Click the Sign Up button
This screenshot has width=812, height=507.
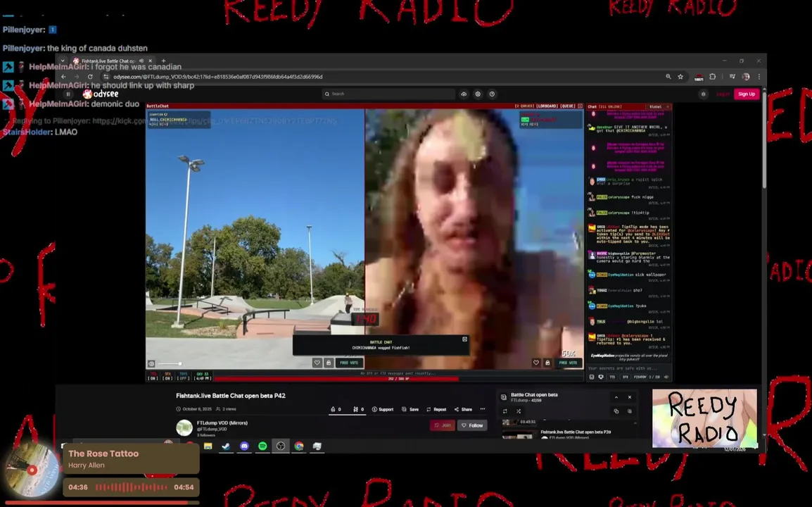tap(747, 94)
